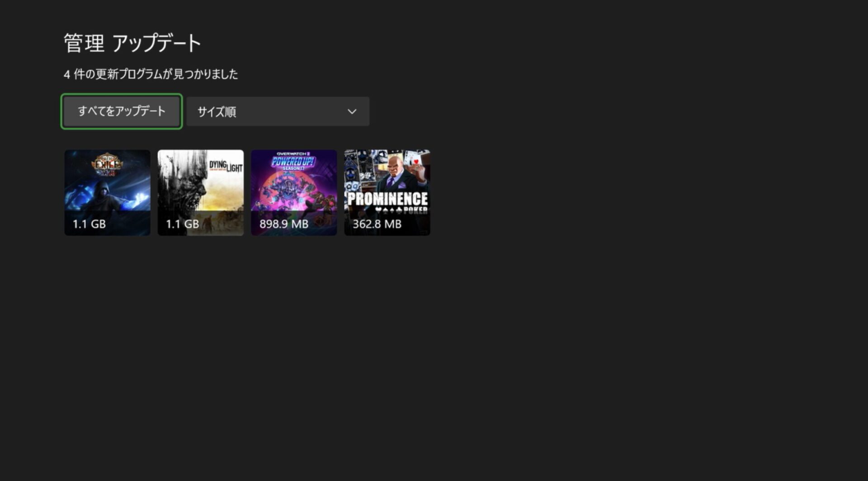Click the 898.9 MB size label
The image size is (868, 481).
click(x=283, y=224)
